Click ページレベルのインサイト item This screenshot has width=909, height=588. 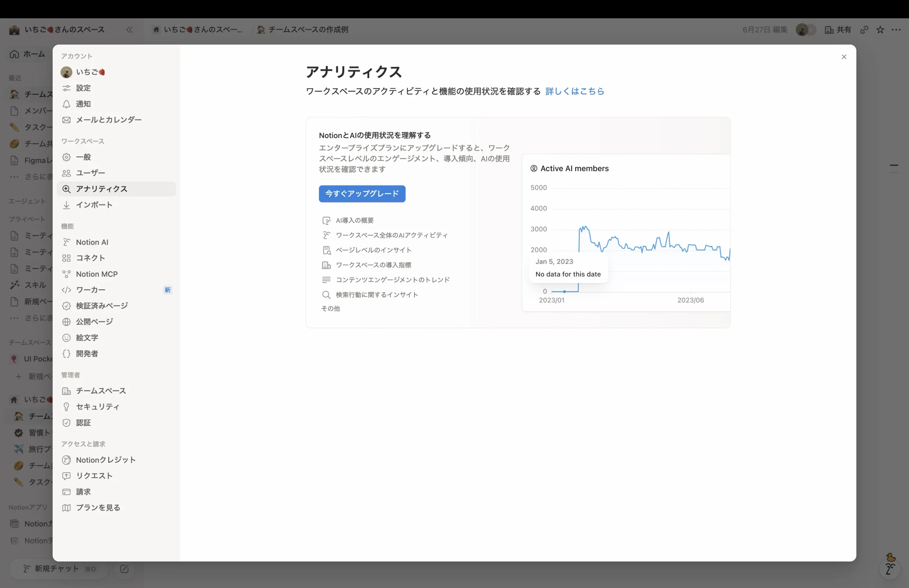click(366, 250)
